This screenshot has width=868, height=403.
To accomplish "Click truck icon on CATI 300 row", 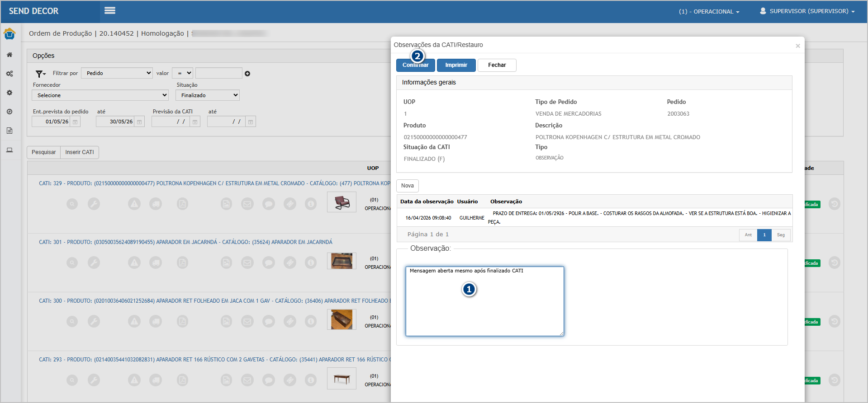I will tap(156, 322).
